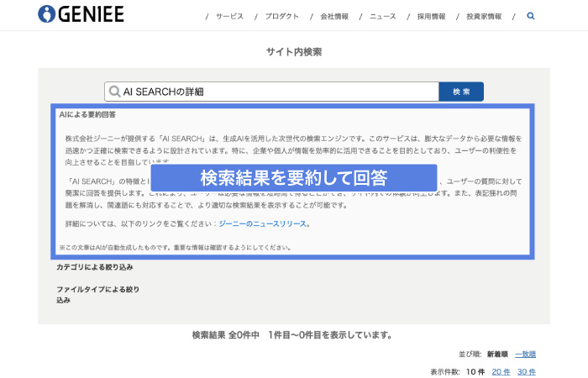Image resolution: width=588 pixels, height=378 pixels.
Task: Click the カテゴリによる絞り込み heading
Action: click(95, 267)
